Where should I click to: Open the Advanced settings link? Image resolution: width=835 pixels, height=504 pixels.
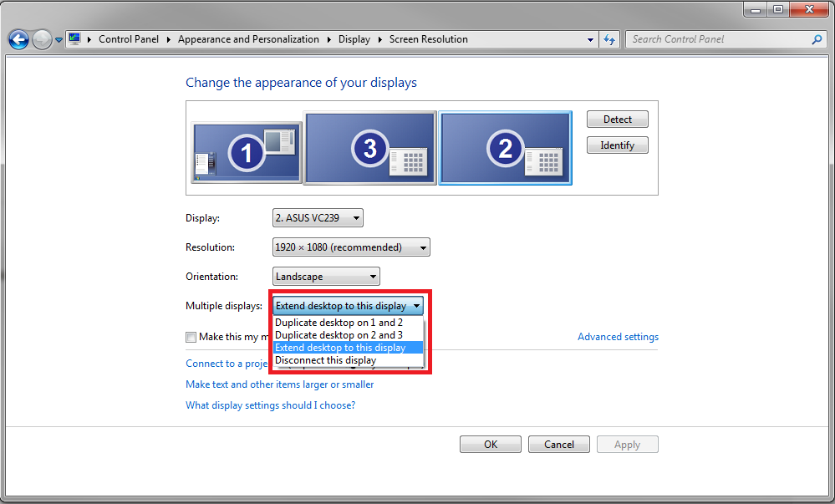point(618,337)
